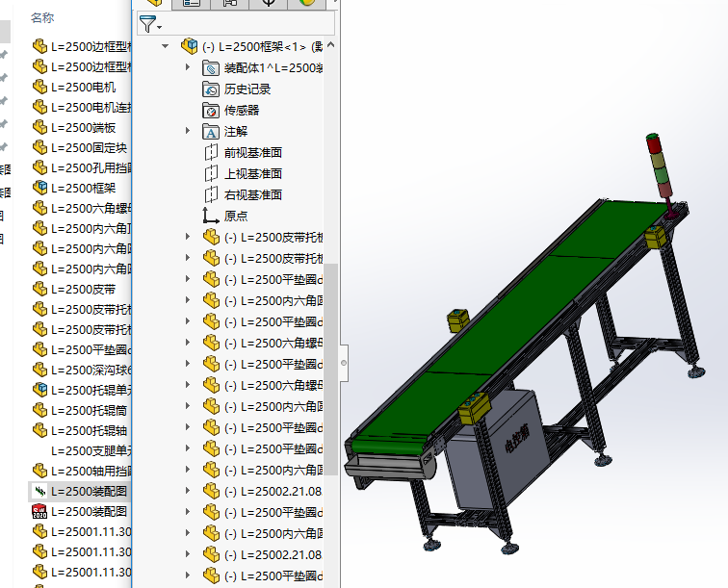Select the highlighted L=2500装配图 drawing file
The height and width of the screenshot is (588, 728).
80,491
